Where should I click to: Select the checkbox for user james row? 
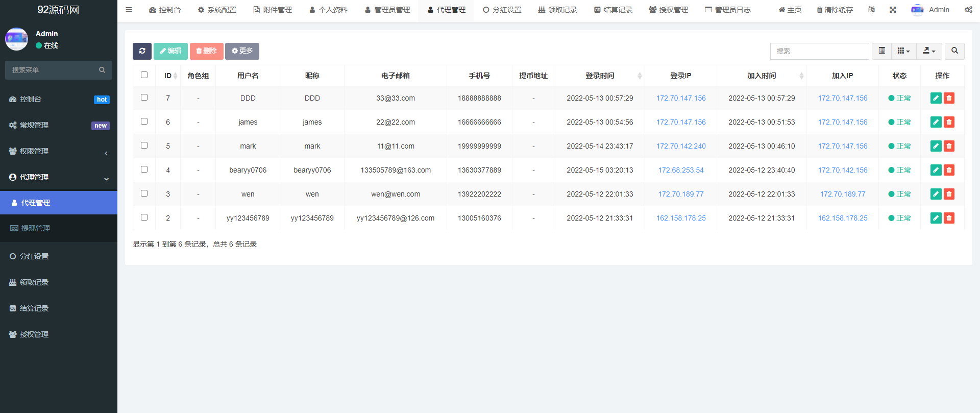[144, 122]
